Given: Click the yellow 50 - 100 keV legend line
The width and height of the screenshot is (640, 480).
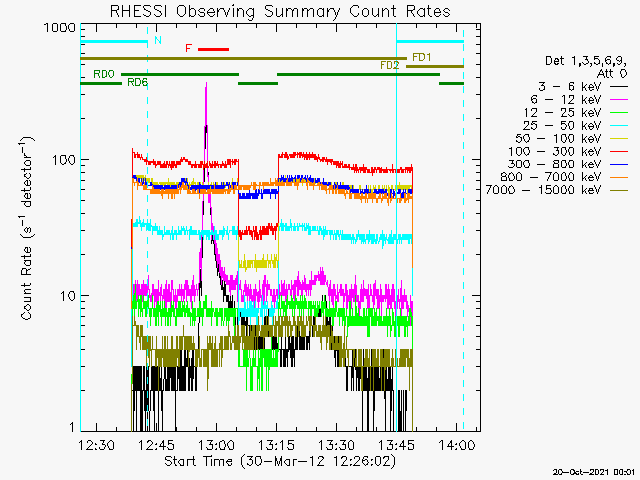Looking at the screenshot, I should (619, 139).
